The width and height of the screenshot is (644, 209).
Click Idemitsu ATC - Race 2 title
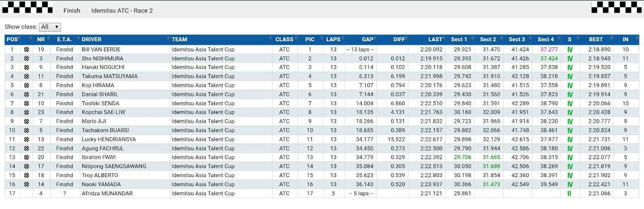[122, 11]
